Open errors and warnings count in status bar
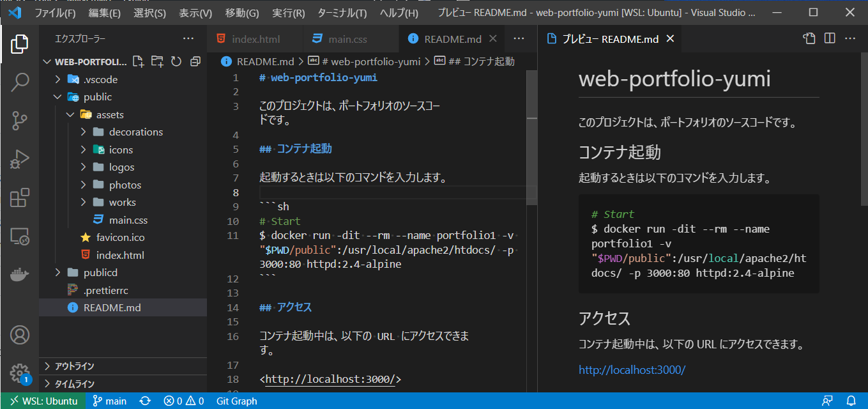Screen dimensions: 868x409 coord(183,401)
